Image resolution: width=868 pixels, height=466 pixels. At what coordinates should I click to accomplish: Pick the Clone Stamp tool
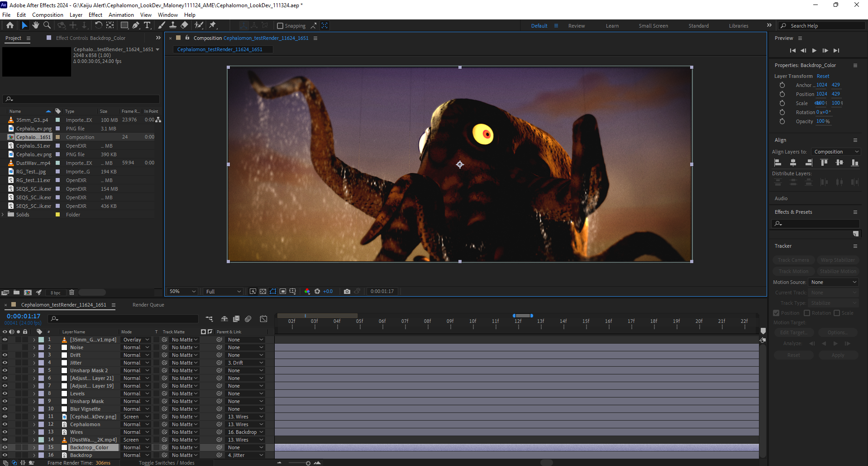click(x=173, y=25)
